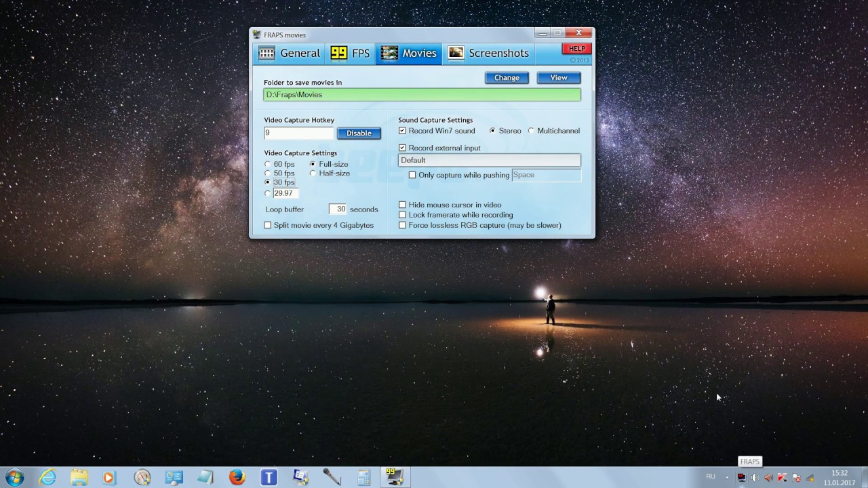Screen dimensions: 868x488
Task: Click the yellow 99 FPS icon
Action: point(338,54)
